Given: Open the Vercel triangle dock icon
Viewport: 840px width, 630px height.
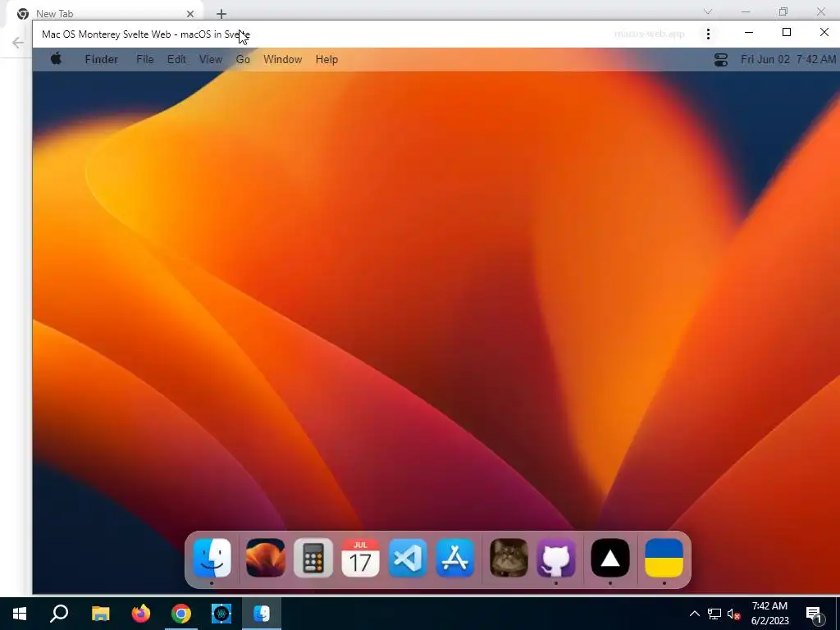Looking at the screenshot, I should coord(610,558).
